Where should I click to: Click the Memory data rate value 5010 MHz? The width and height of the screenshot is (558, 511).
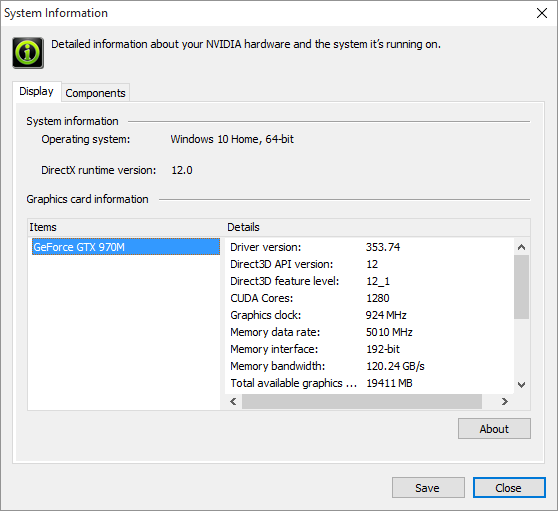tap(389, 332)
